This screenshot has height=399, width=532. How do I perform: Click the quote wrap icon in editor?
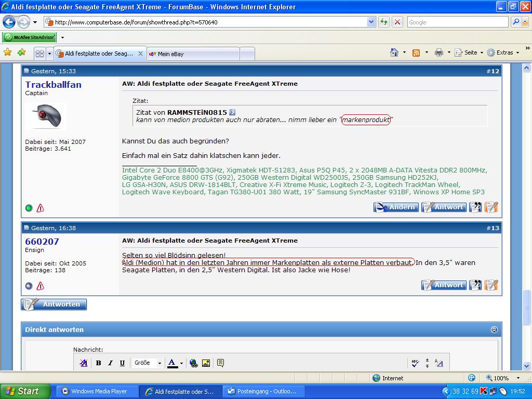point(220,363)
